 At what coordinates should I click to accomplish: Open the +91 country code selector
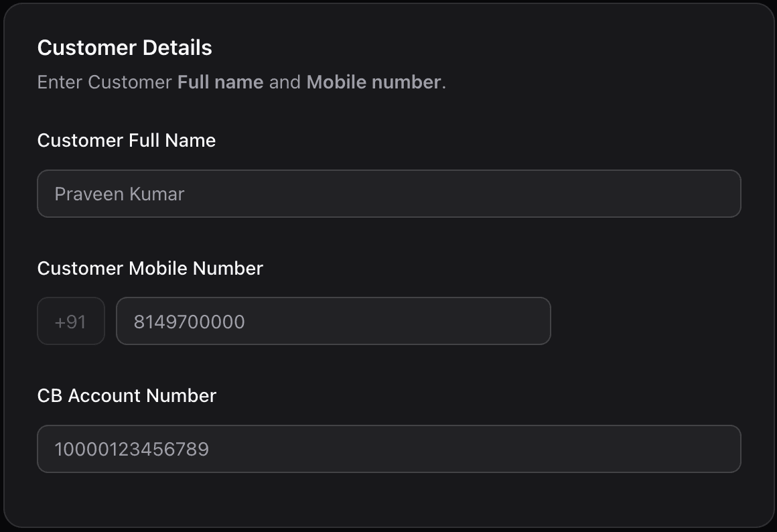click(70, 321)
